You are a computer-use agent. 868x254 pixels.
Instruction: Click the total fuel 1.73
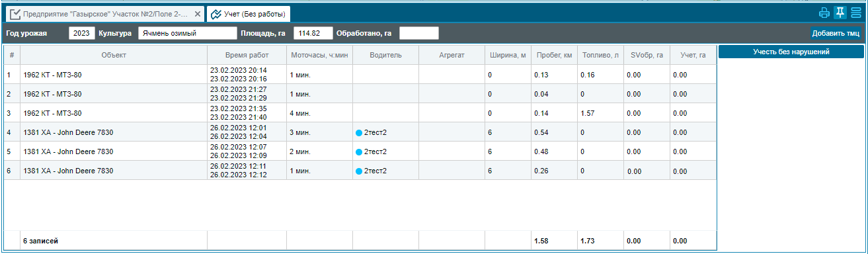tap(588, 241)
